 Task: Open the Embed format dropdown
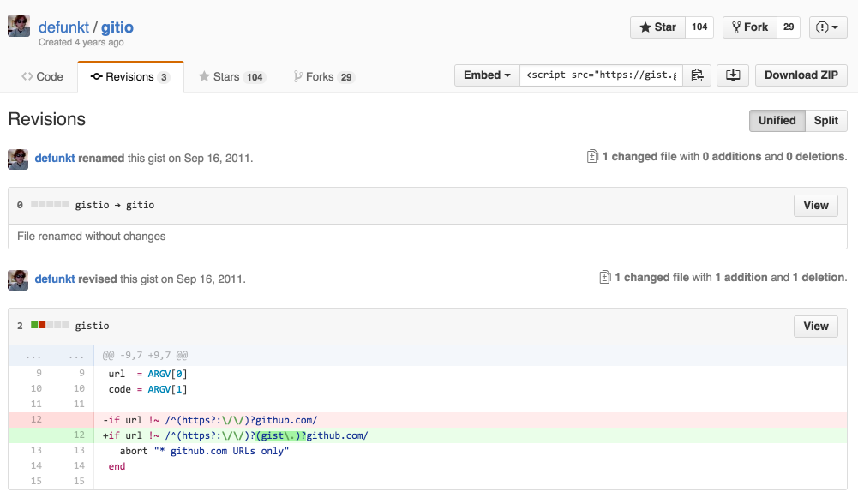pos(487,75)
